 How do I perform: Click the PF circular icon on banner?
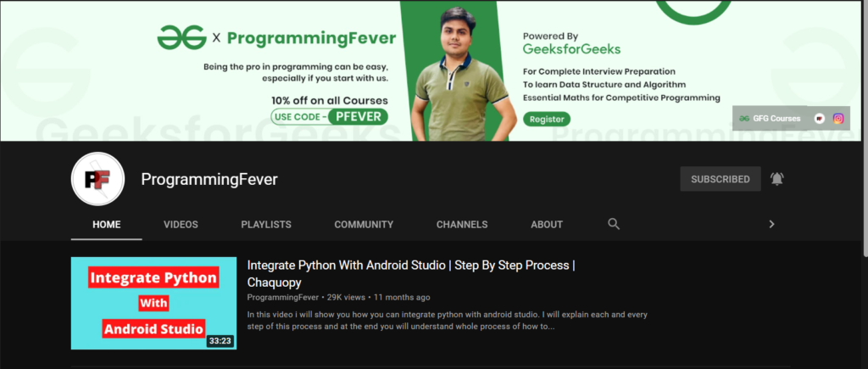(820, 118)
